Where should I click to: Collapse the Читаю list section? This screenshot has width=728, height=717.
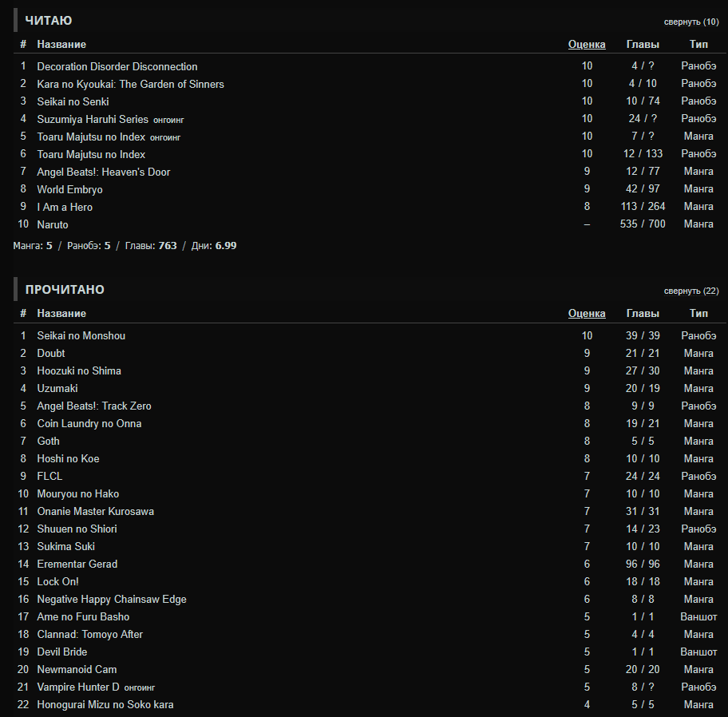pos(690,22)
